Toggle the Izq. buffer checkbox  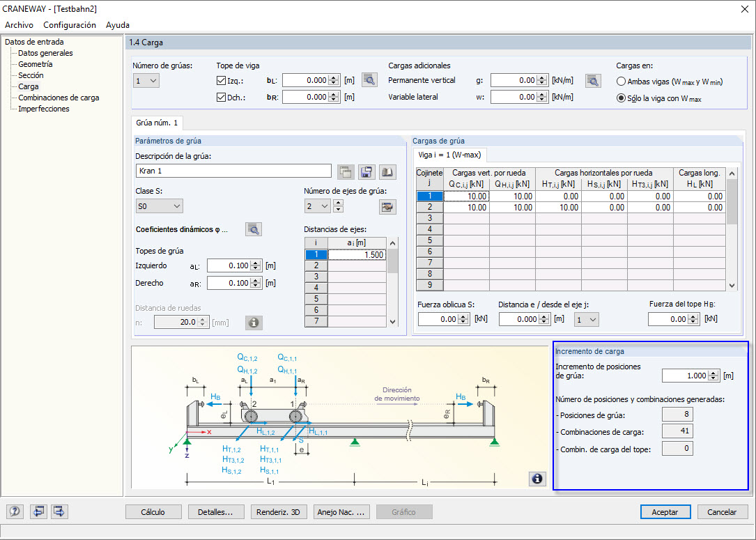(221, 81)
